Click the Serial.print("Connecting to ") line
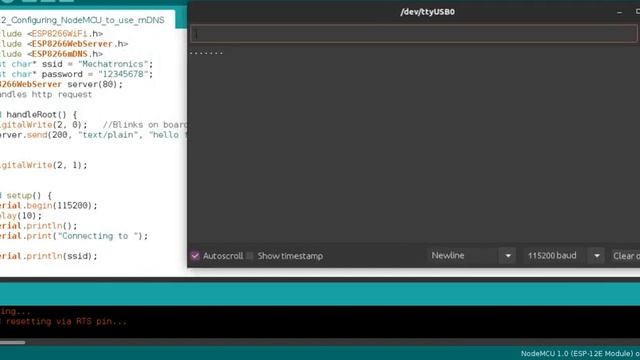This screenshot has height=360, width=640. [74, 236]
